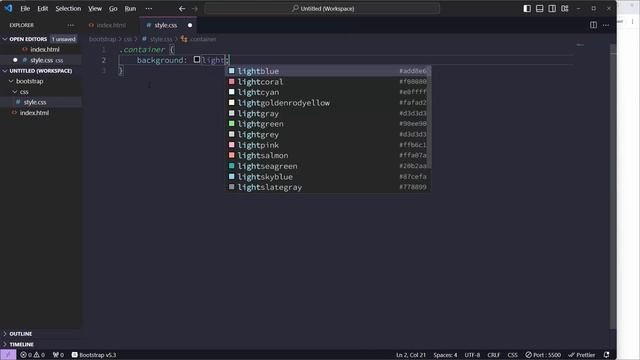Expand the Timeline section
This screenshot has height=360, width=640.
[41, 344]
